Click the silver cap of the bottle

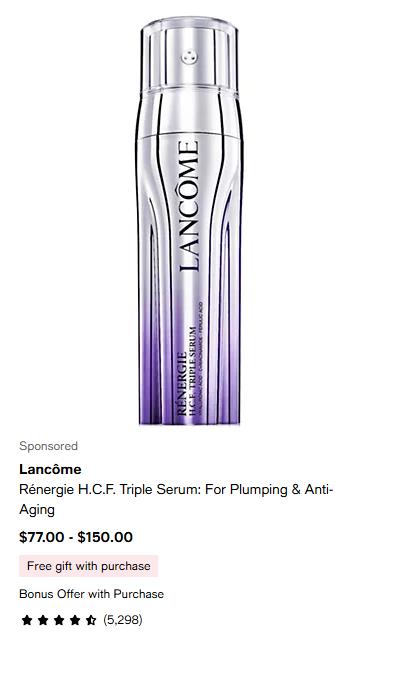point(190,55)
